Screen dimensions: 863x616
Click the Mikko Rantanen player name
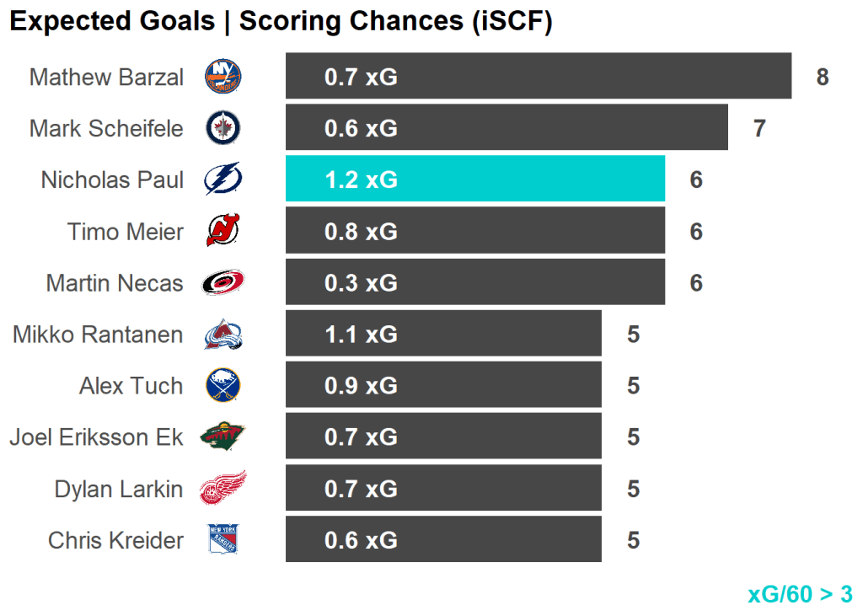(98, 335)
